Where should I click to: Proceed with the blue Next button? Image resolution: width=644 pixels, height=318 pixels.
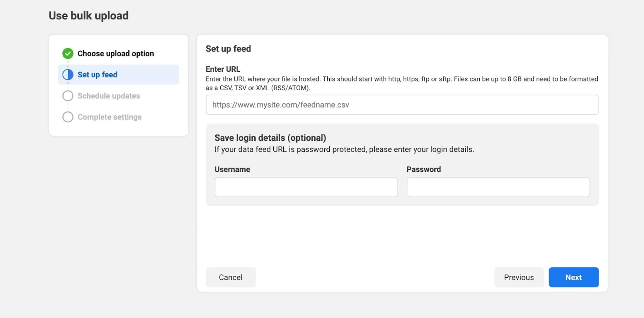click(574, 277)
